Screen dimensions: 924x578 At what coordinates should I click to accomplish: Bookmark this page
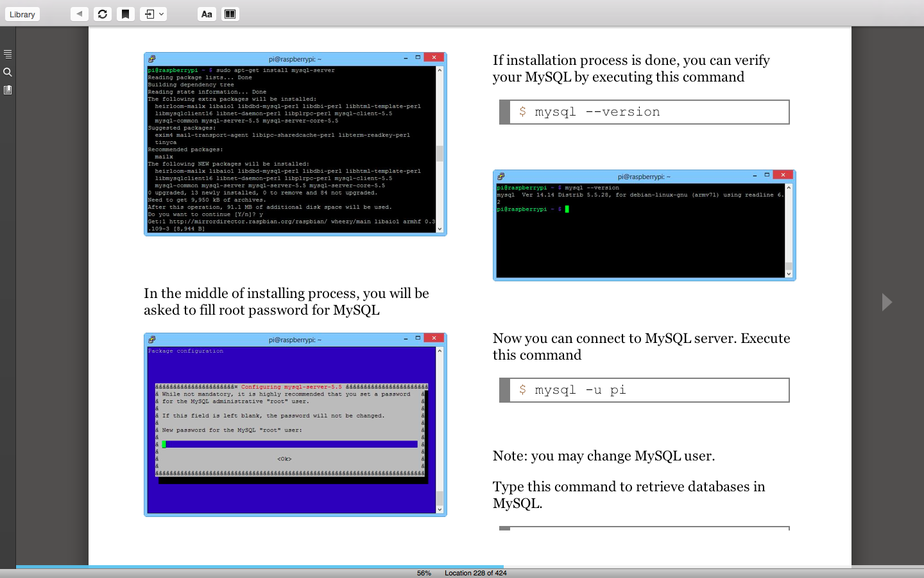126,13
